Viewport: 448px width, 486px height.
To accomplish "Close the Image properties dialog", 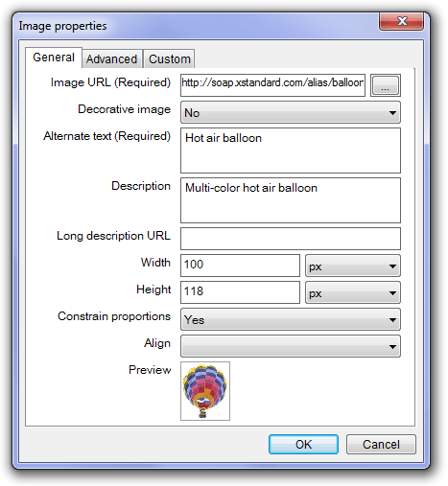I will tap(402, 21).
